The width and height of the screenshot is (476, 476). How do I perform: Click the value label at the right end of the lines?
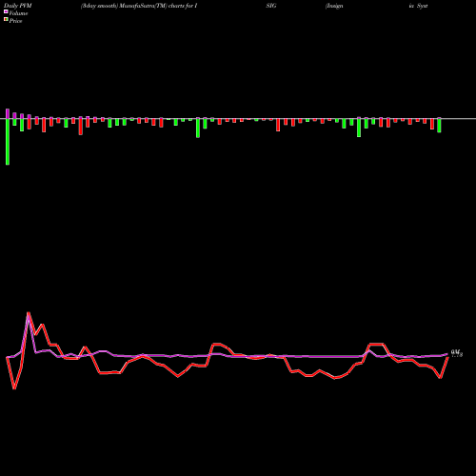pos(457,353)
